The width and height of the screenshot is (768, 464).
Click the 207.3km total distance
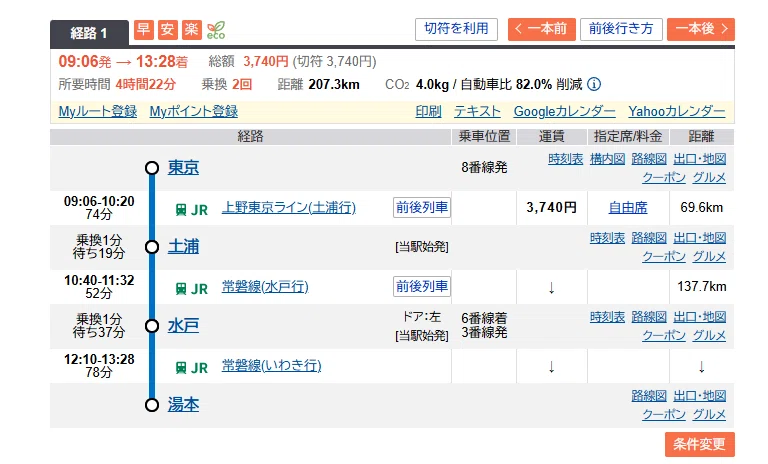pyautogui.click(x=334, y=84)
